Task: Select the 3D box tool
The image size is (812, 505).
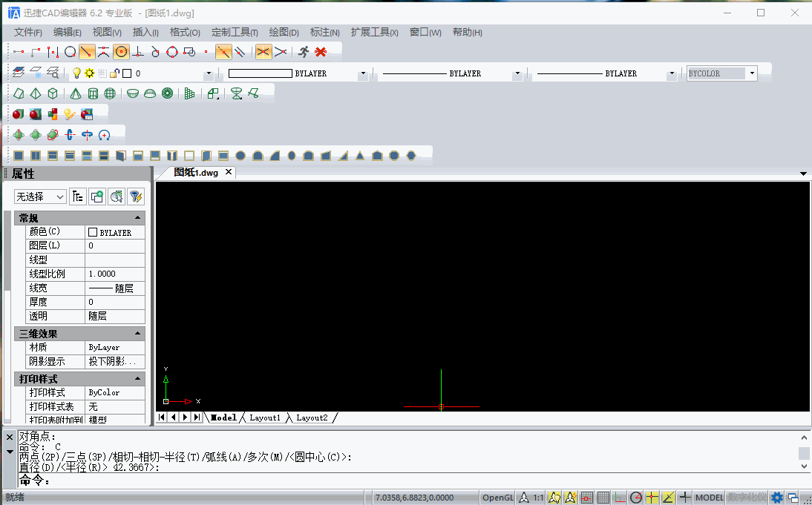Action: [53, 93]
